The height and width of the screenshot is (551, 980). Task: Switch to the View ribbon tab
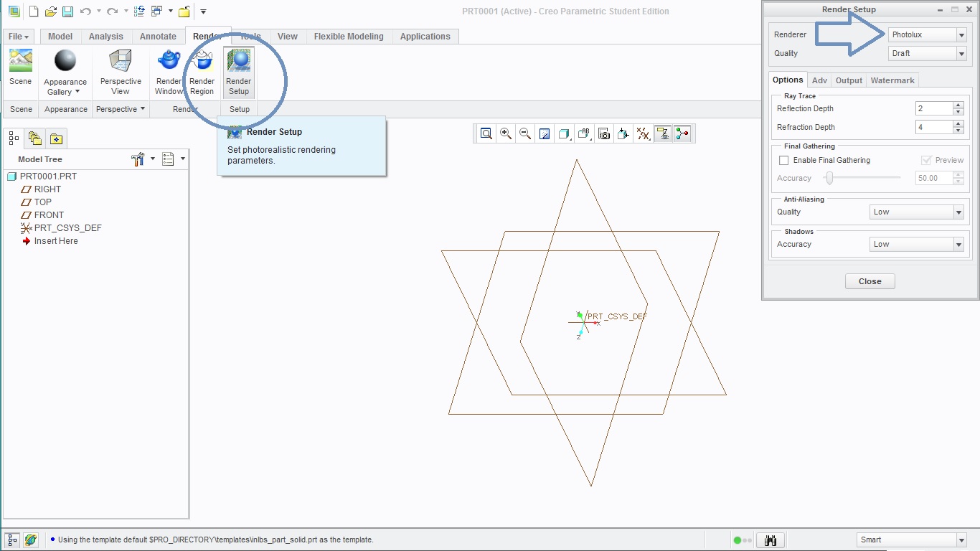pos(288,37)
